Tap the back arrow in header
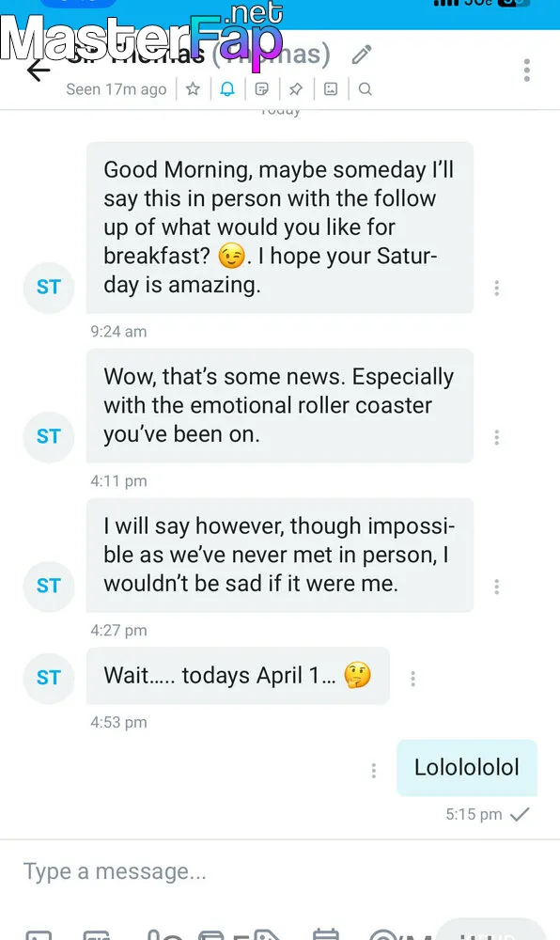Screen dimensions: 560x940 point(39,70)
